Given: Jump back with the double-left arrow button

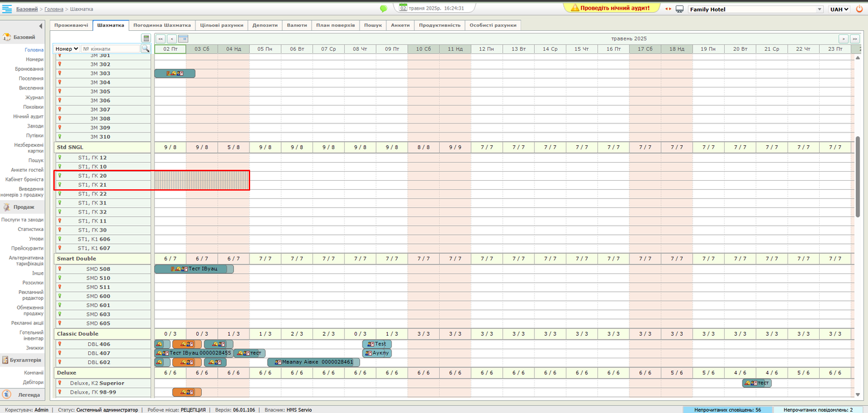Looking at the screenshot, I should [x=161, y=39].
